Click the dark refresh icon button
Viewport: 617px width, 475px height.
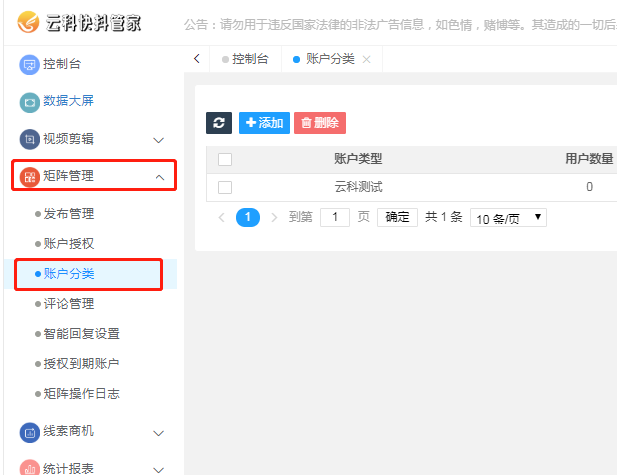[x=219, y=123]
